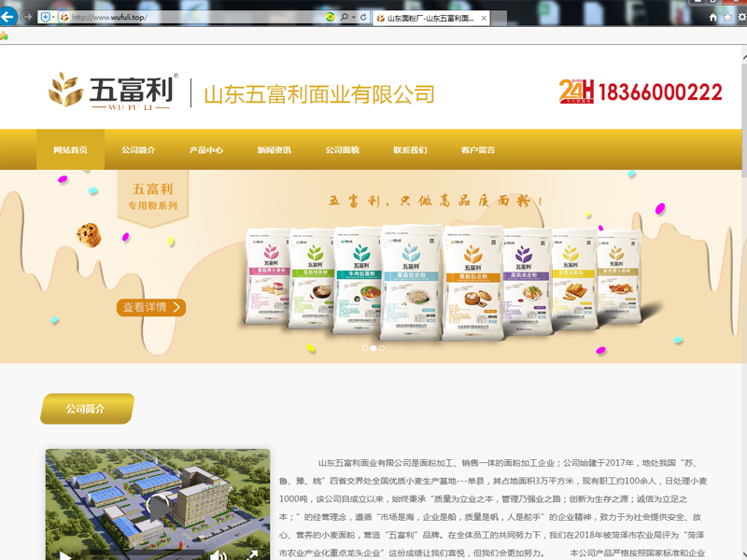Click the muffin image on the banner
This screenshot has width=747, height=560.
tap(89, 235)
